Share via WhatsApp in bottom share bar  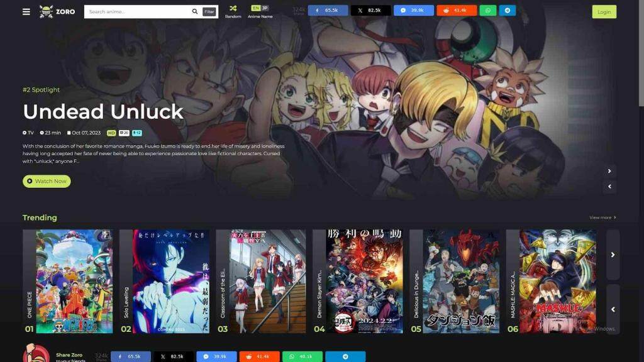tap(303, 357)
